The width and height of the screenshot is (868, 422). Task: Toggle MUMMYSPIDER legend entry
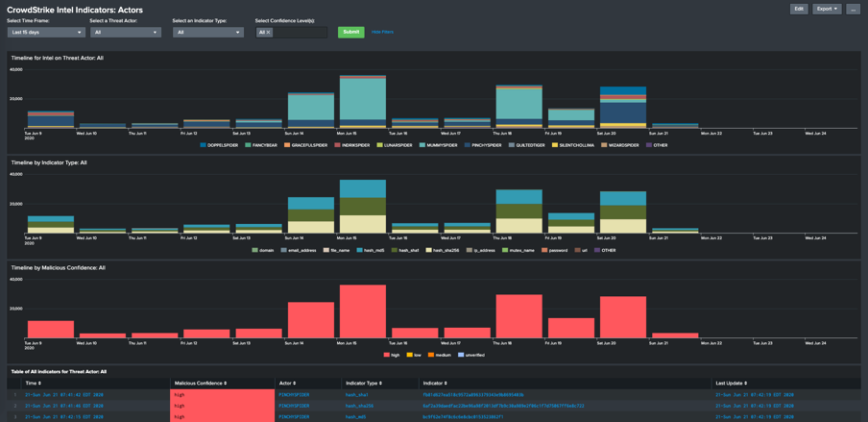(440, 145)
